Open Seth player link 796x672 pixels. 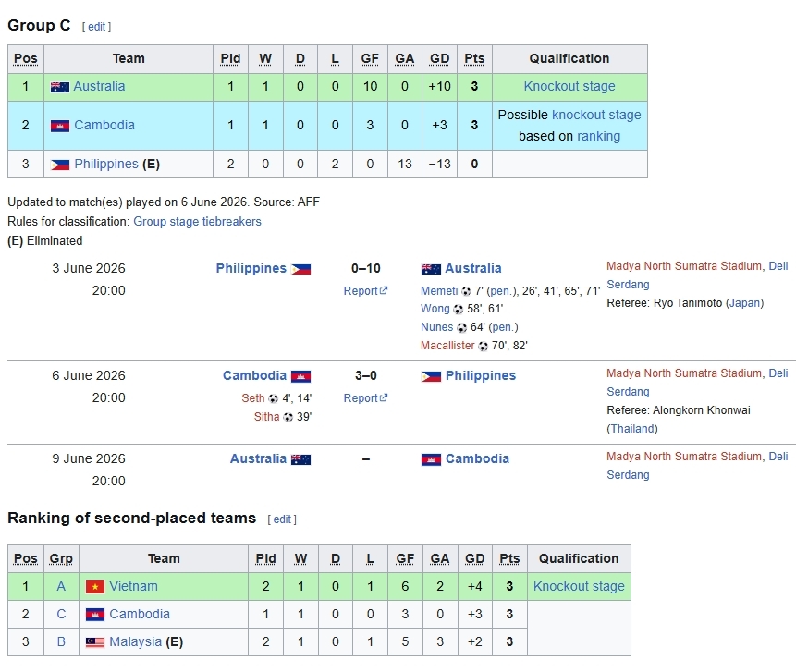[x=252, y=398]
